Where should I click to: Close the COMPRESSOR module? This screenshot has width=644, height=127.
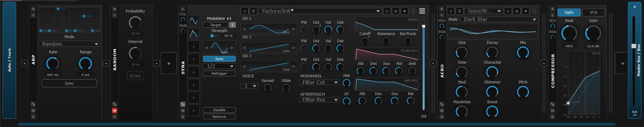click(x=552, y=9)
